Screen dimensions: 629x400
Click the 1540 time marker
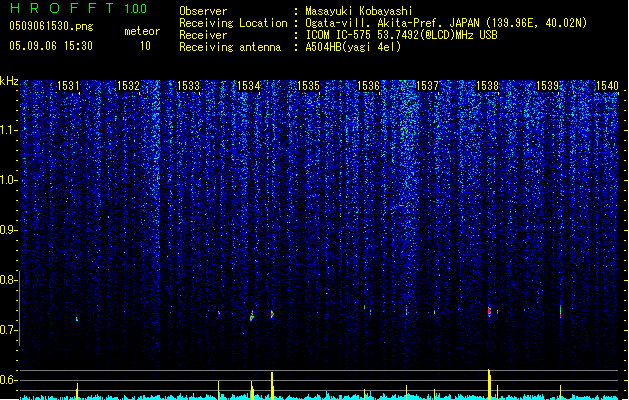pos(607,86)
